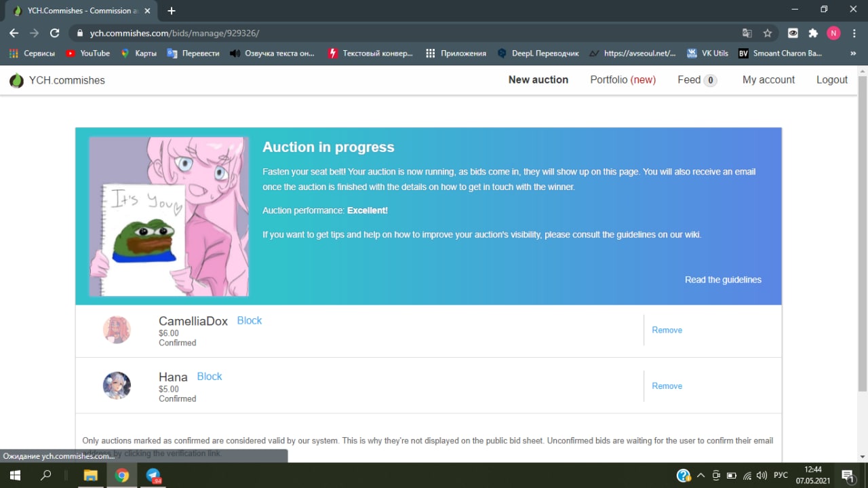Open the Карты bookmark
Viewport: 868px width, 488px height.
point(138,53)
